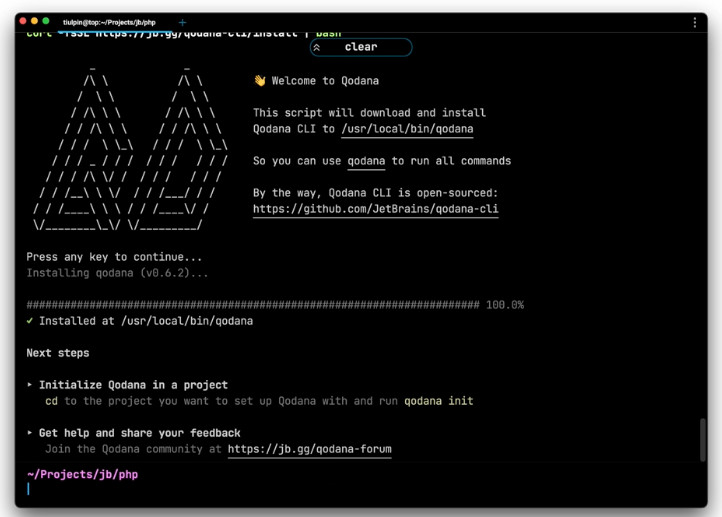Click the Installed at /usr/local/bin/qodana line

[x=146, y=321]
